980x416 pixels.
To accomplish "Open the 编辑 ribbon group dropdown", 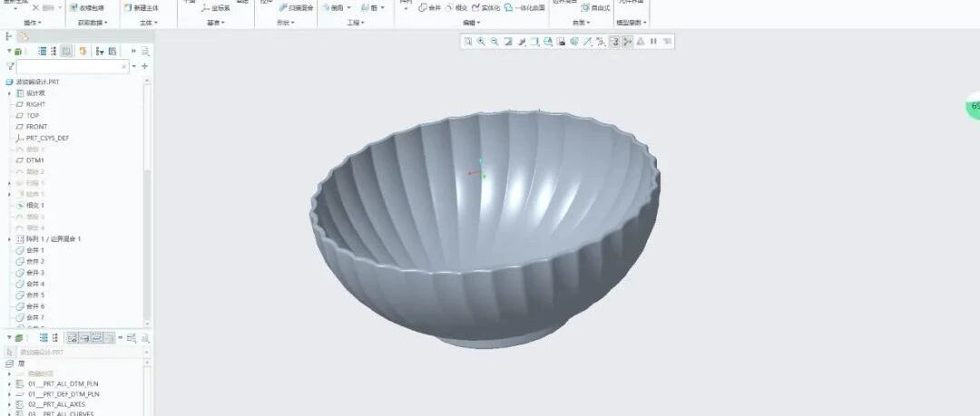I will click(471, 23).
